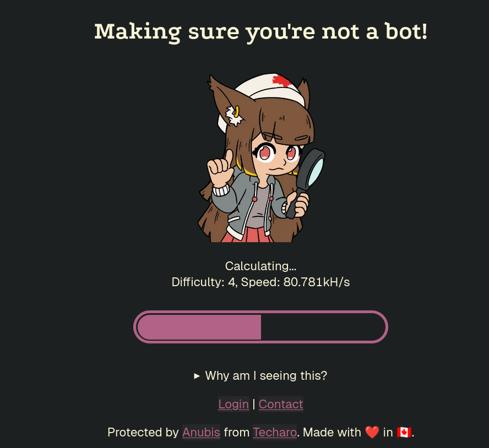Open the Contact link
The height and width of the screenshot is (448, 489).
(x=281, y=404)
